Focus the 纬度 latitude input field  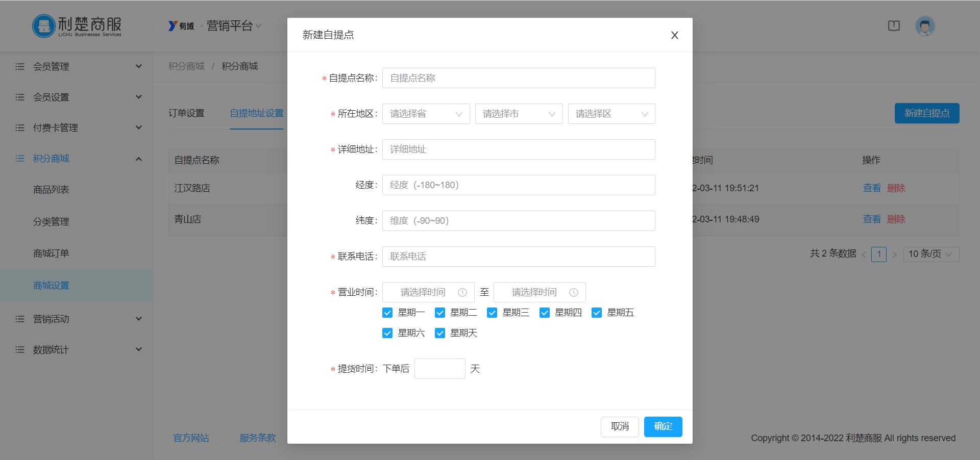tap(519, 221)
